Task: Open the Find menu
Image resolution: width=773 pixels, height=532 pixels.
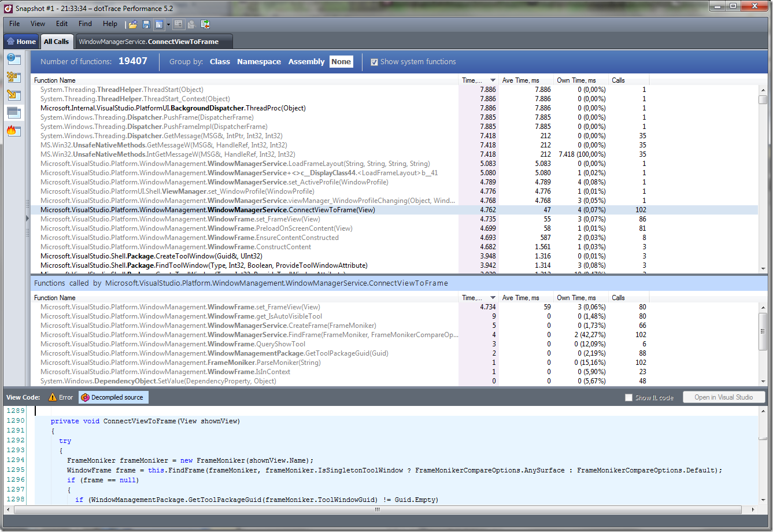Action: 85,24
